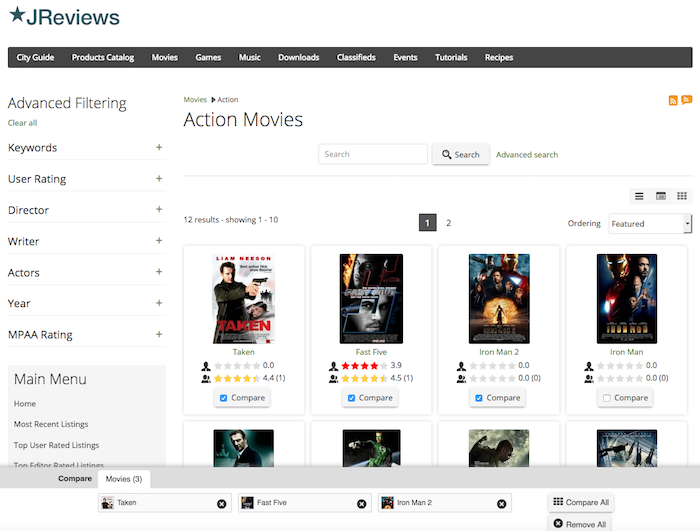Uncheck Compare for Taken
The height and width of the screenshot is (531, 700).
[224, 398]
